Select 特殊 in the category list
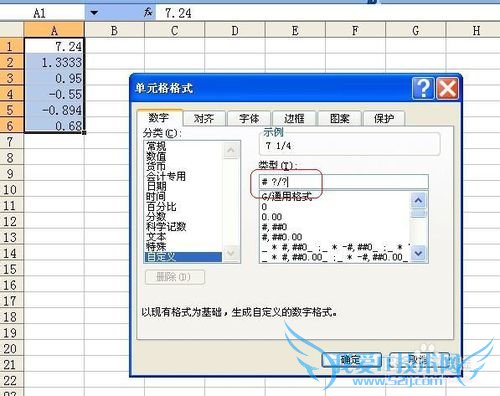This screenshot has width=500, height=396. click(183, 247)
